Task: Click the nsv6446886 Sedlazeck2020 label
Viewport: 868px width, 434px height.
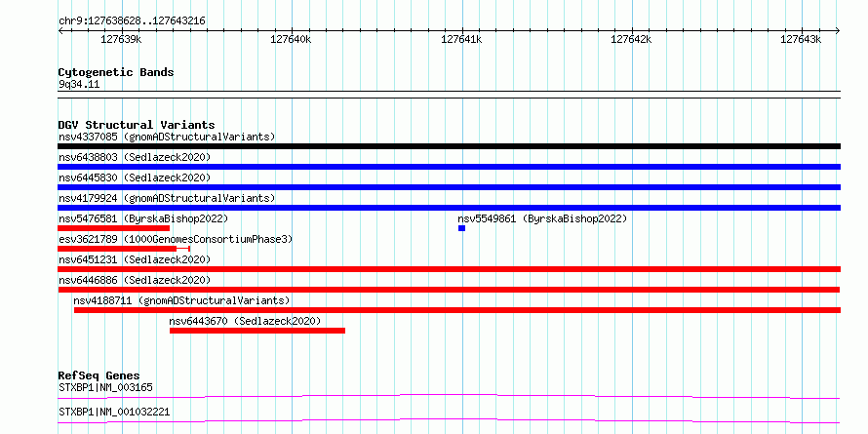Action: pyautogui.click(x=135, y=280)
